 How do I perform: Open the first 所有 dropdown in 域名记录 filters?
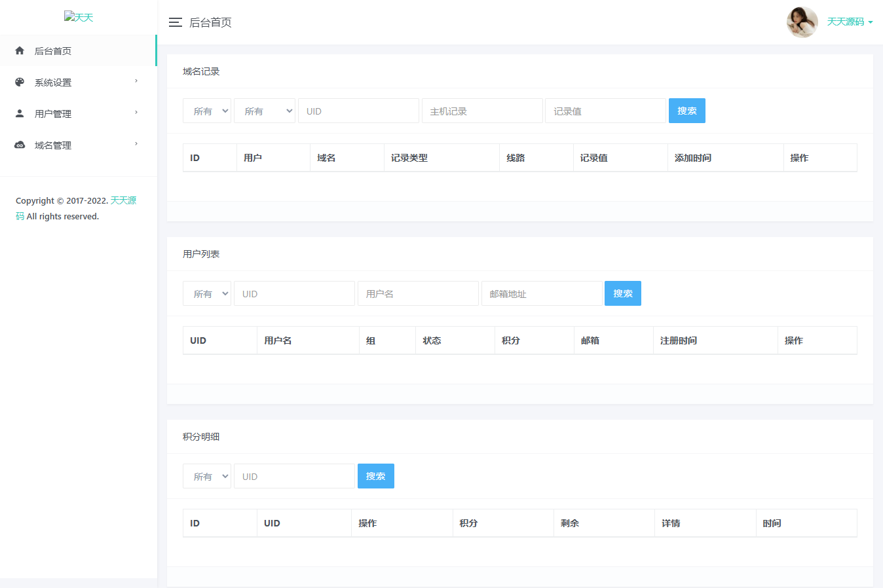[207, 110]
